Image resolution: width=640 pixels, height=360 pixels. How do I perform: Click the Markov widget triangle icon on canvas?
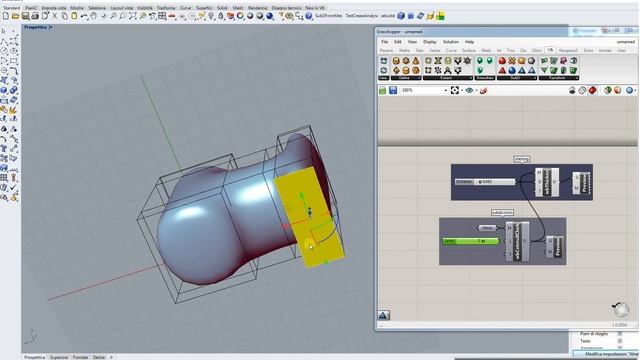[383, 315]
